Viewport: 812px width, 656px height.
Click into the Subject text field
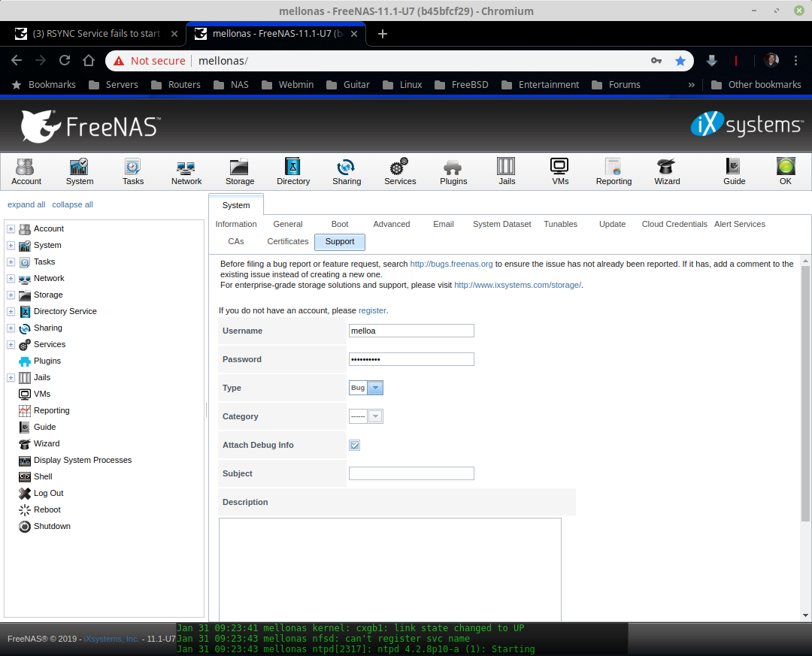pos(411,473)
